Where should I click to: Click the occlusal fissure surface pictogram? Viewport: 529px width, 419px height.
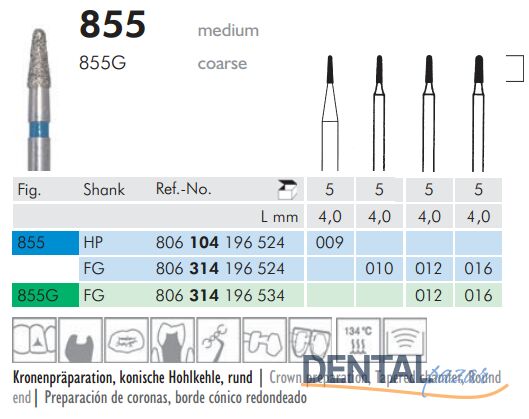click(x=127, y=340)
